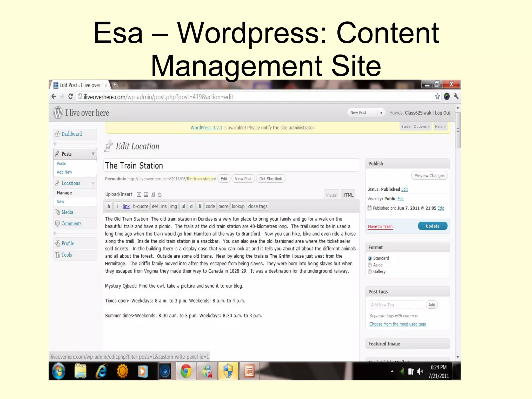
Task: Log Out of WordPress
Action: tap(443, 113)
